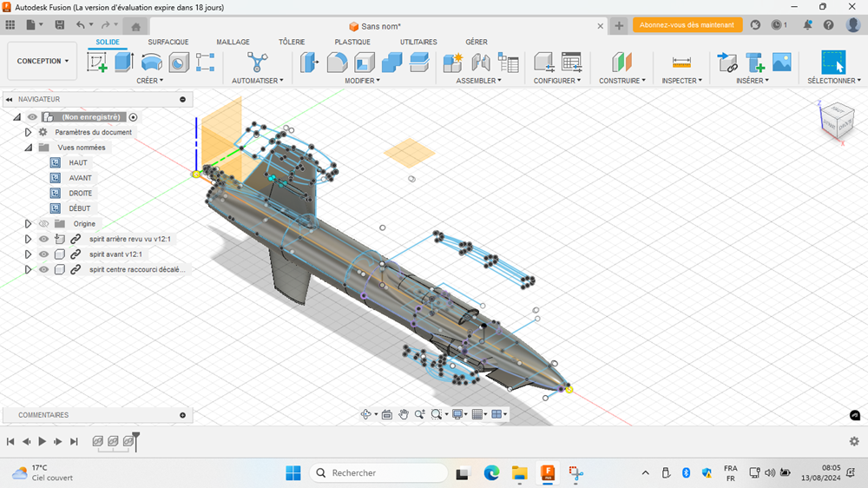Show the hidden Origine folder
Image resolution: width=868 pixels, height=488 pixels.
[x=44, y=224]
